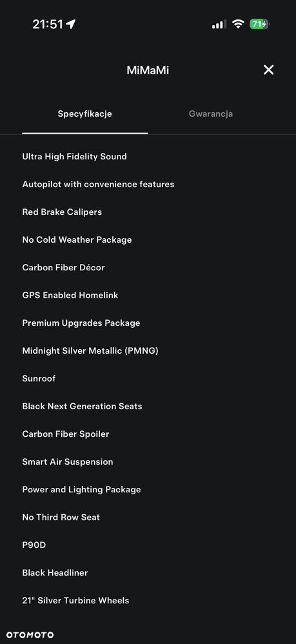Image resolution: width=296 pixels, height=644 pixels.
Task: Tap the MiMaMi vehicle name title
Action: (148, 70)
